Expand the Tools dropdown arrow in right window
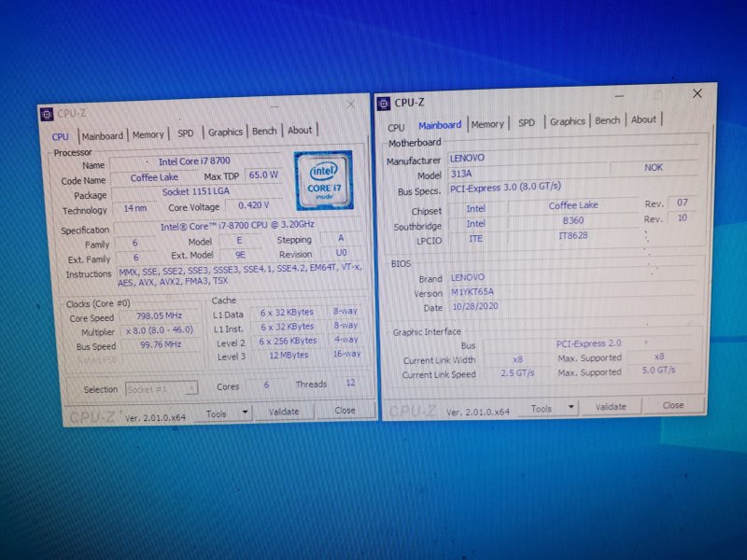 coord(571,408)
